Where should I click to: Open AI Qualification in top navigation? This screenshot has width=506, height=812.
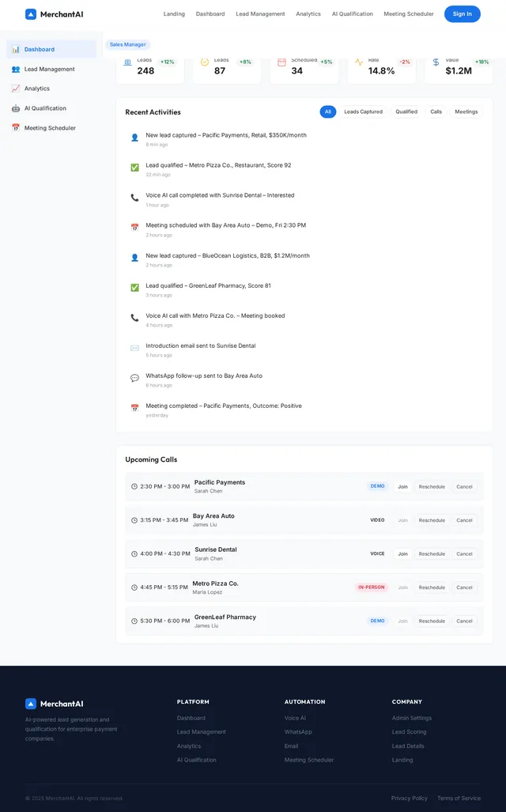coord(352,14)
